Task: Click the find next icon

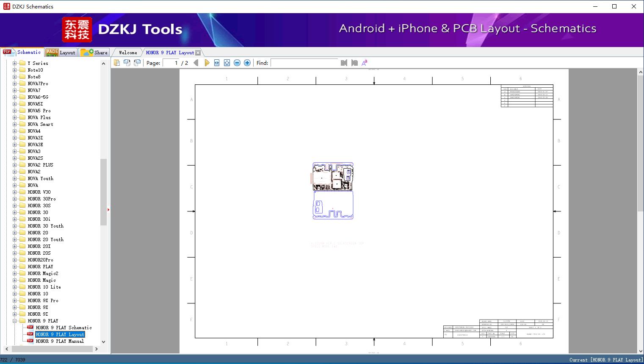Action: [x=354, y=63]
